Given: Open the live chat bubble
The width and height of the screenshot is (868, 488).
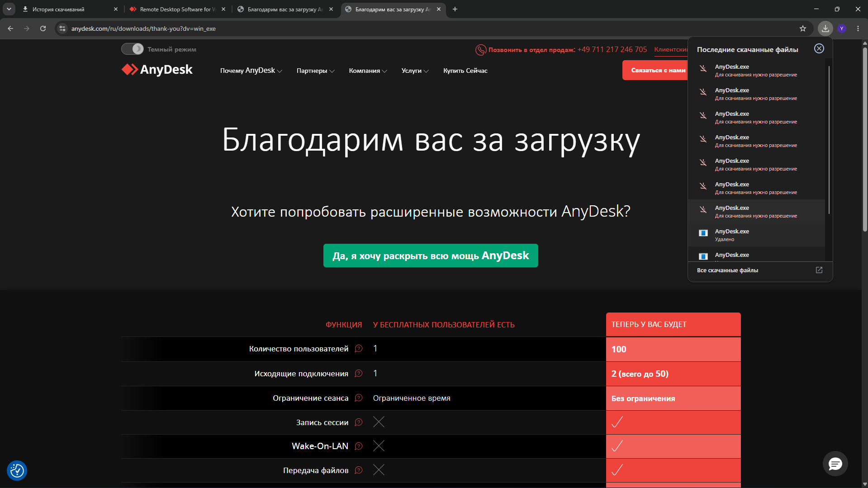Looking at the screenshot, I should click(835, 464).
